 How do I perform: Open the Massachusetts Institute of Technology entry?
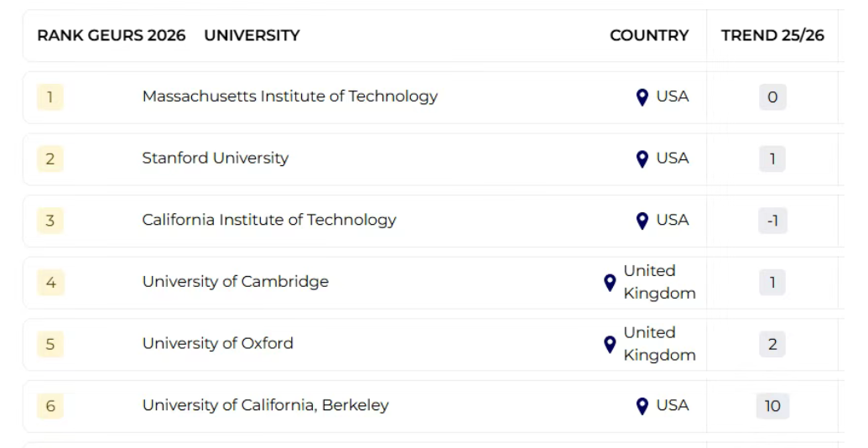click(289, 96)
